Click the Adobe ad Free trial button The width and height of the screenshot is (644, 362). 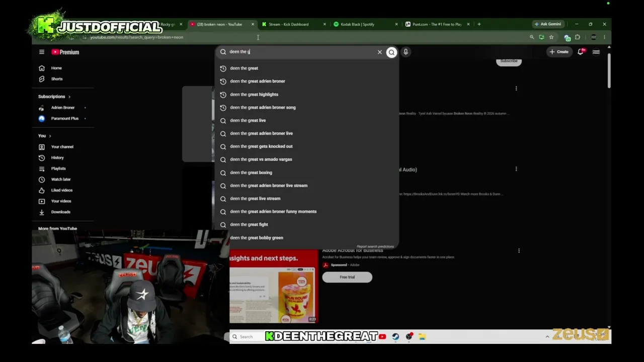pos(347,277)
